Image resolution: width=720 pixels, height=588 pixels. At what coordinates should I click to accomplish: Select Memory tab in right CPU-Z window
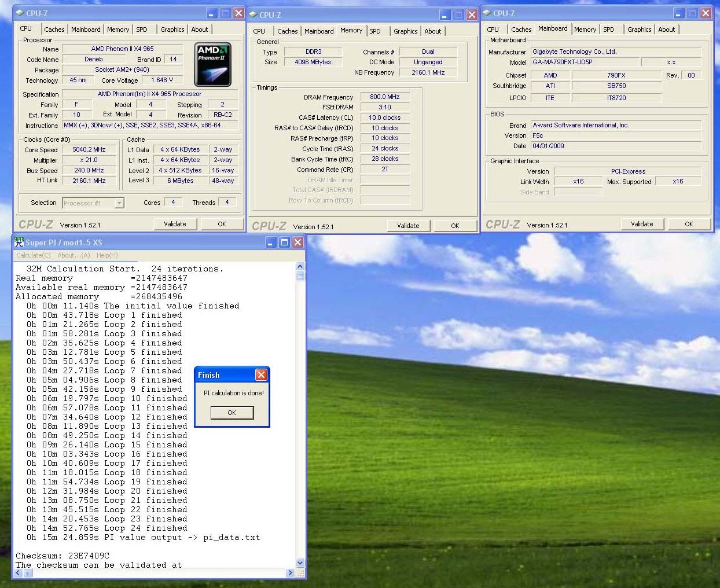pyautogui.click(x=585, y=30)
